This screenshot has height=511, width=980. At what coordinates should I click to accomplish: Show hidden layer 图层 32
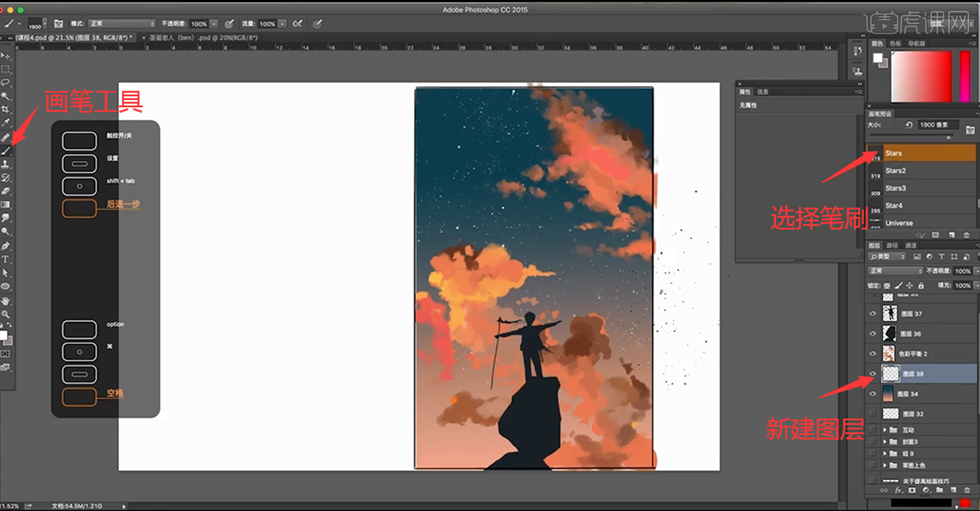coord(873,414)
